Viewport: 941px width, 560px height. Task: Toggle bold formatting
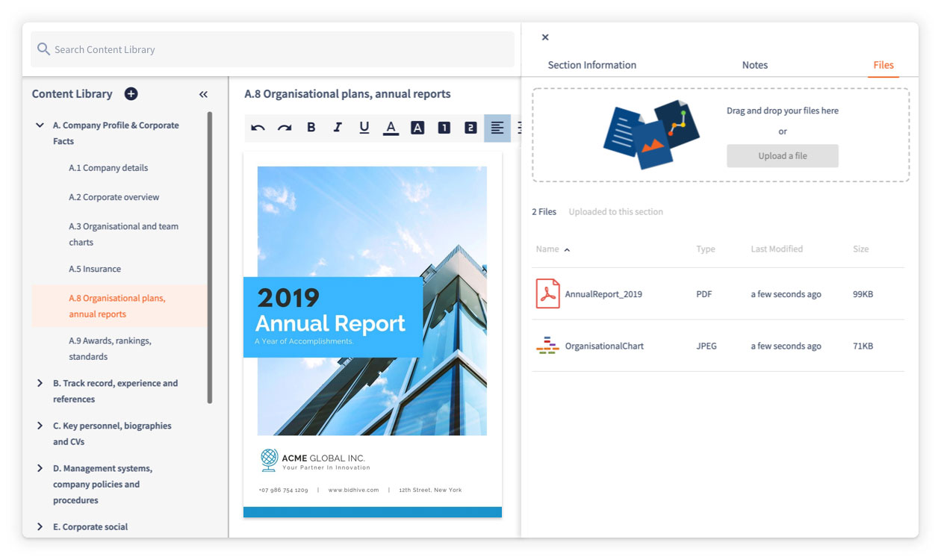tap(311, 128)
